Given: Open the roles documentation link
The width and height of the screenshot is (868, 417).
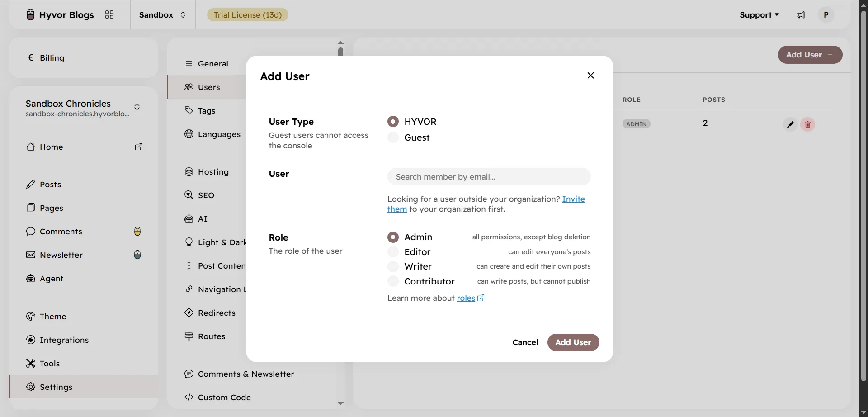Looking at the screenshot, I should [466, 298].
